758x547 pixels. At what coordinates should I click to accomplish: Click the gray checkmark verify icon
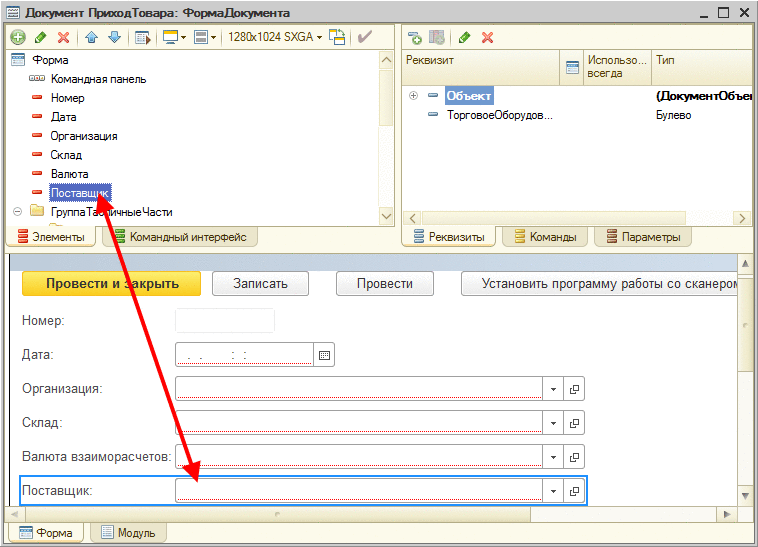364,37
